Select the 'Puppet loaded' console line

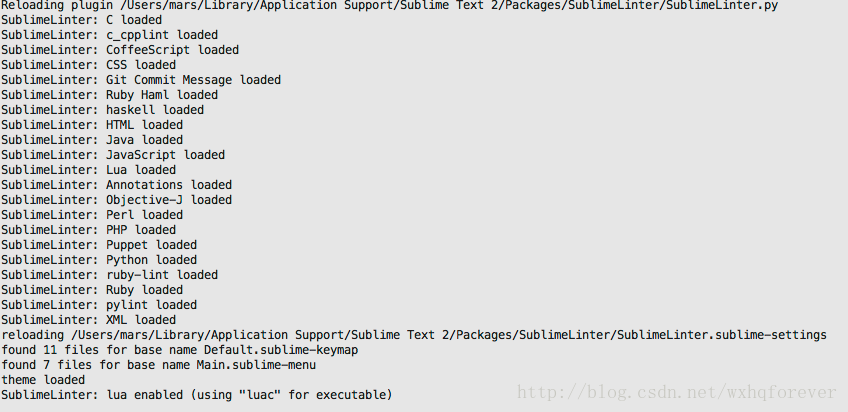click(99, 245)
